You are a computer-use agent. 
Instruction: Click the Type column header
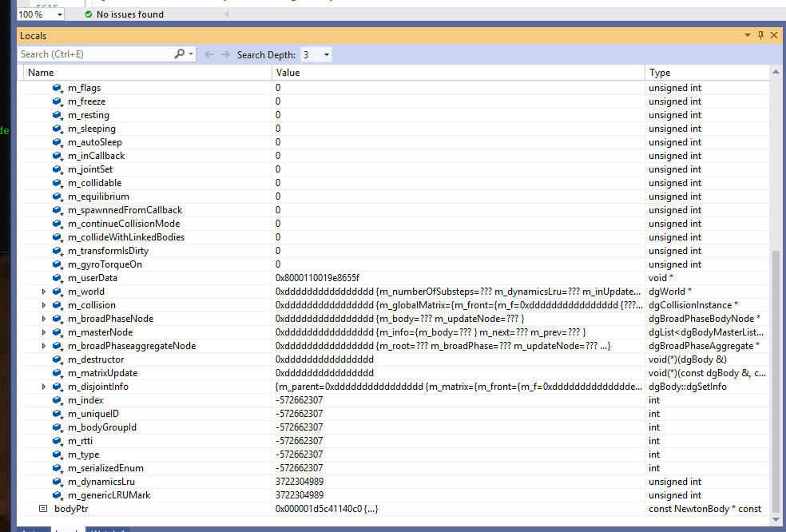[659, 73]
